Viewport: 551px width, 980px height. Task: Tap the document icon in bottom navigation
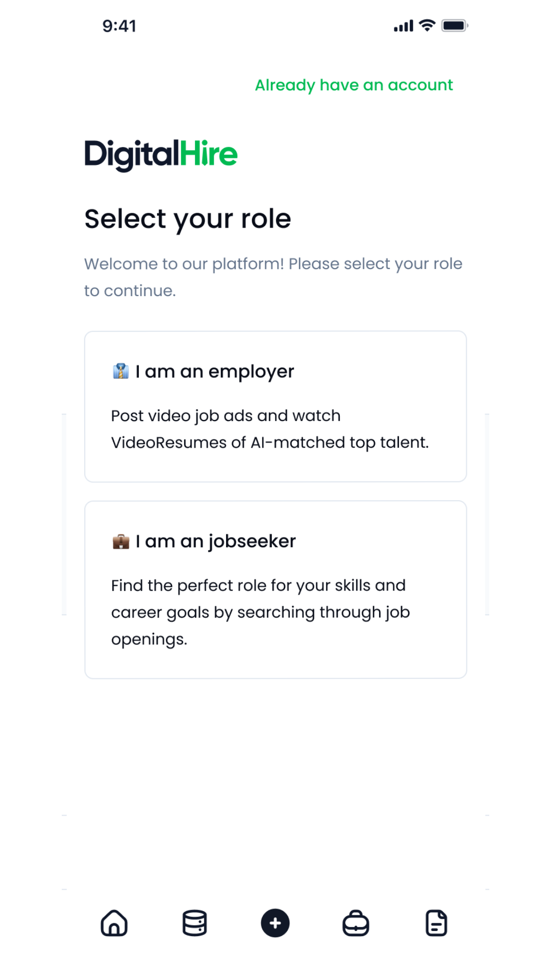(x=436, y=923)
